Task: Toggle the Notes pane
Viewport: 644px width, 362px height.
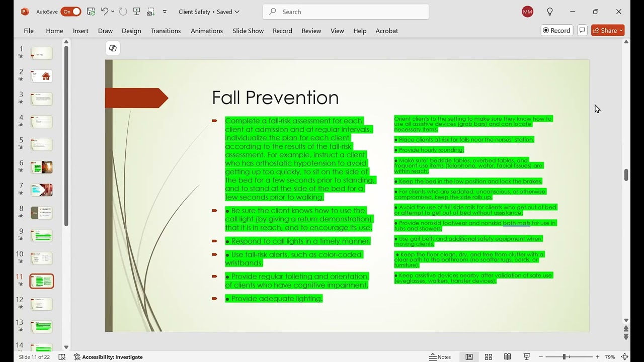Action: click(440, 357)
